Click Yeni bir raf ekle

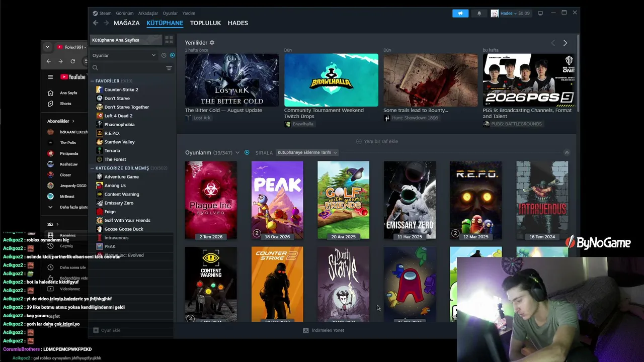coord(377,141)
